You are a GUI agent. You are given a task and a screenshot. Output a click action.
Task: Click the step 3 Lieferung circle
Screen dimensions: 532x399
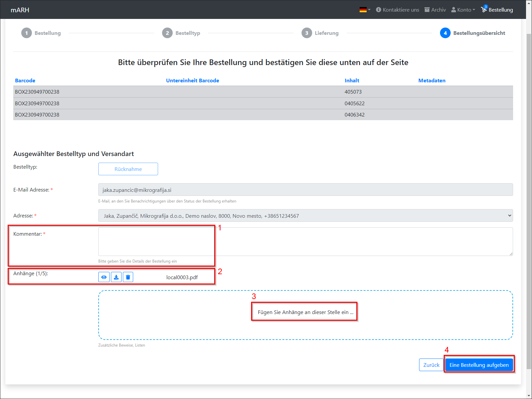[307, 33]
